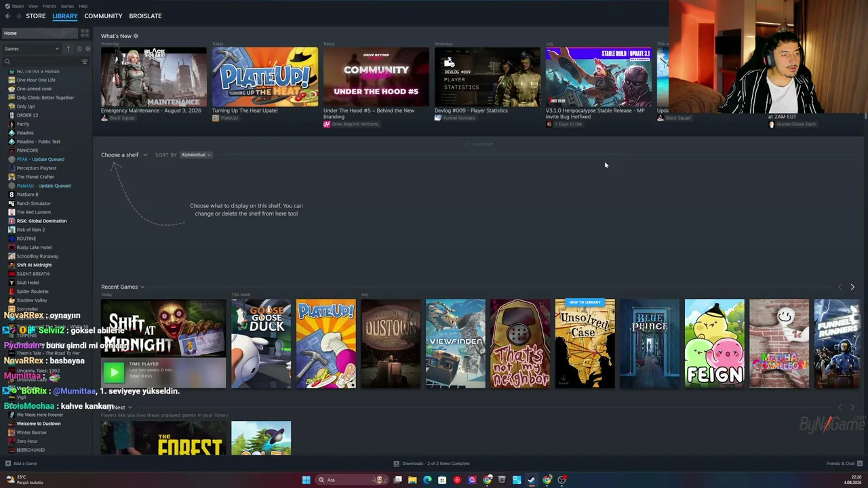Open Blue Prince game cover
Screen dimensions: 868x488
point(650,344)
